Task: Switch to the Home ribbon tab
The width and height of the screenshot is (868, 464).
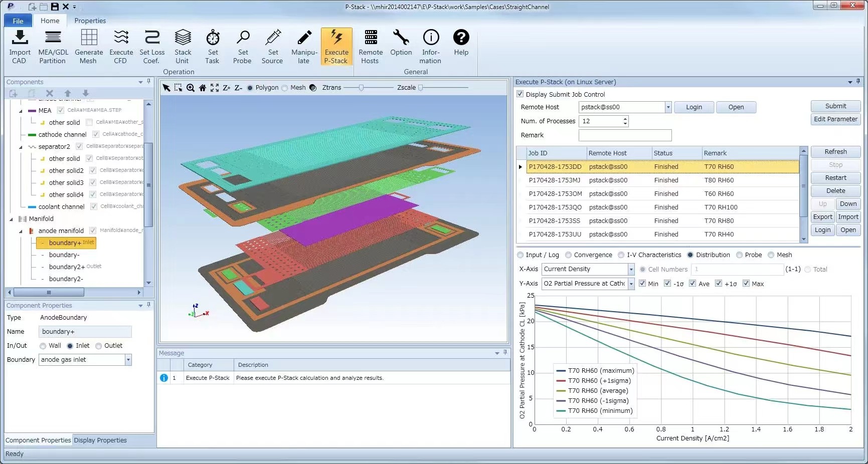Action: pos(50,21)
